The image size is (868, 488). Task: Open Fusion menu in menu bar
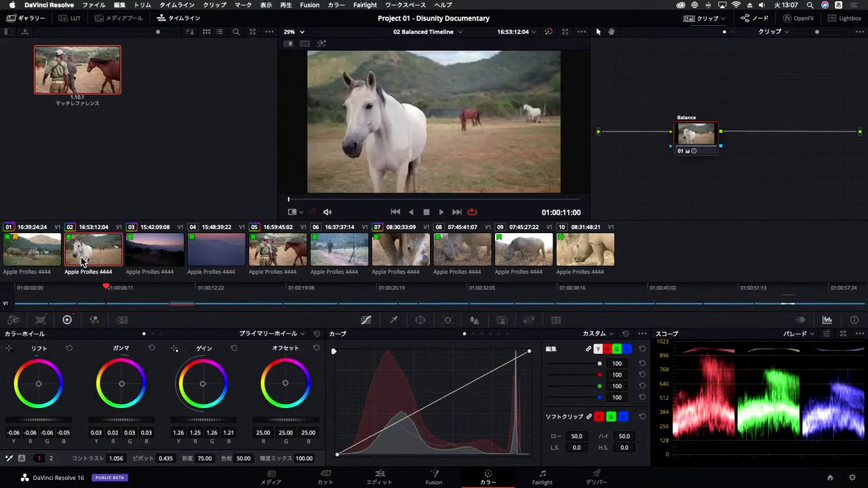tap(309, 5)
